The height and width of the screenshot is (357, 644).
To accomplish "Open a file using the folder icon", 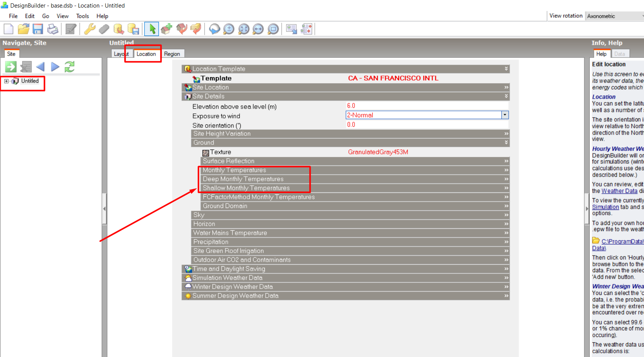I will pos(23,29).
